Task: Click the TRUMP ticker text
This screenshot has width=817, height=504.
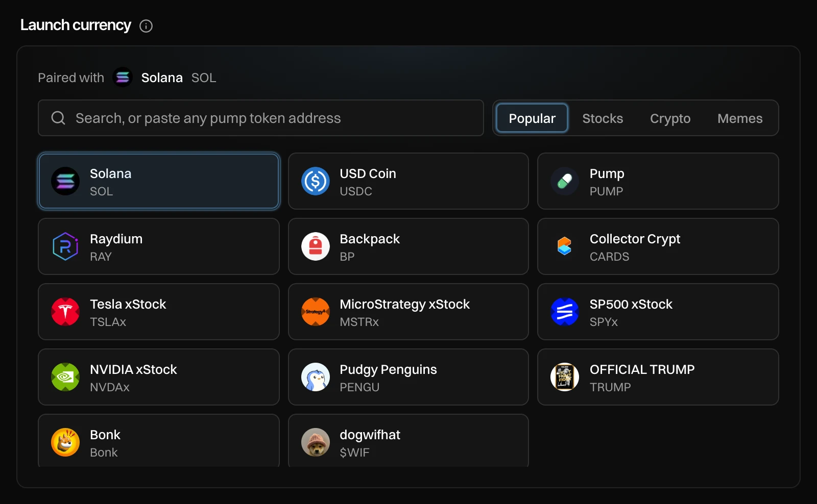Action: click(610, 387)
